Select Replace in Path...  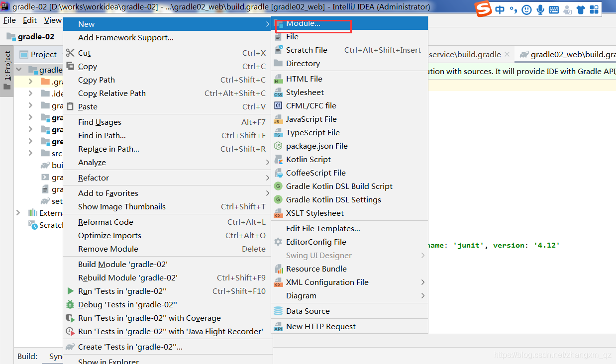click(167, 149)
